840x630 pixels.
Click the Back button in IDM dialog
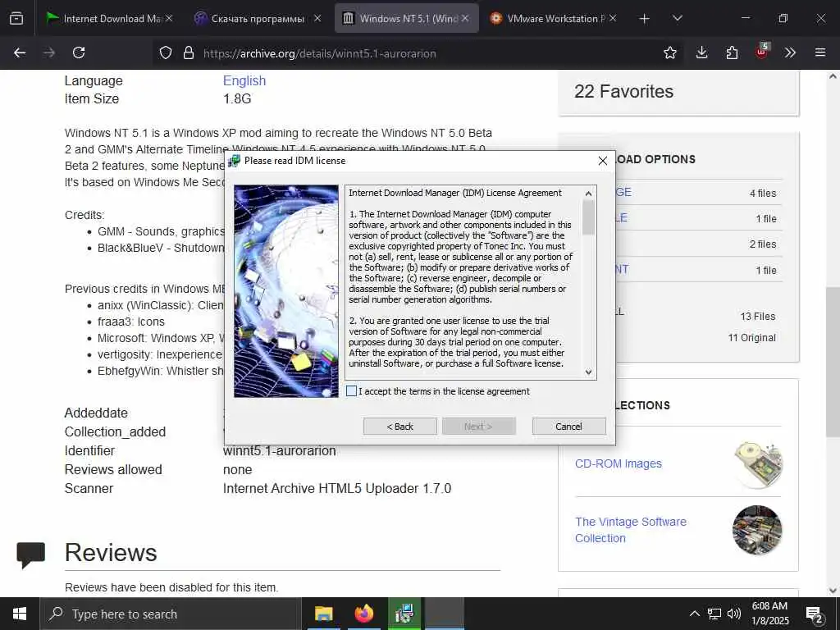[x=400, y=427]
